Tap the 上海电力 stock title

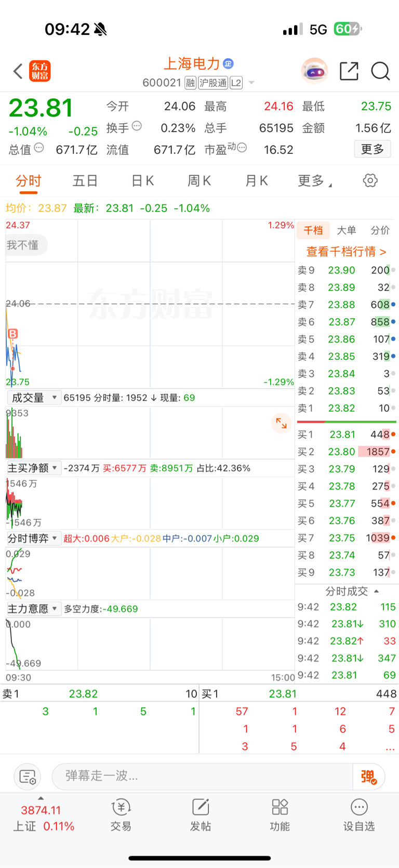[192, 64]
